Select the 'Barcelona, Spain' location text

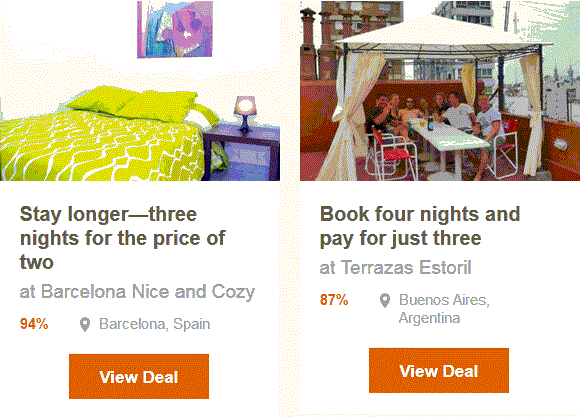155,324
